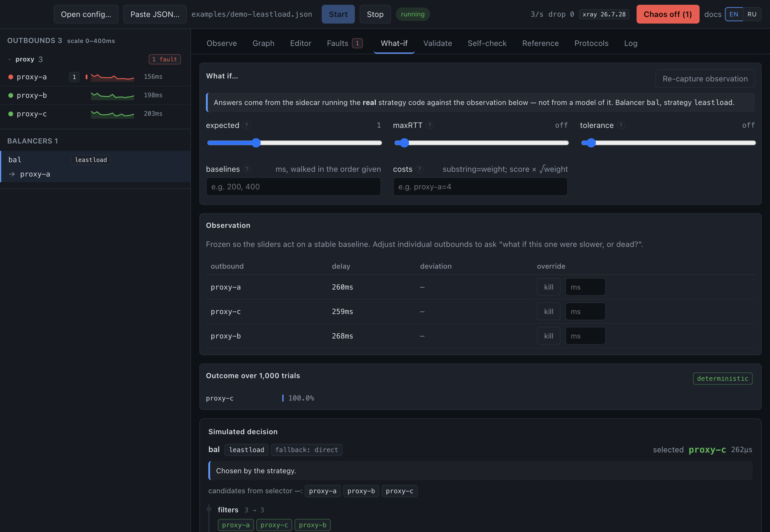Select proxy-b in the outbounds list

[x=96, y=96]
